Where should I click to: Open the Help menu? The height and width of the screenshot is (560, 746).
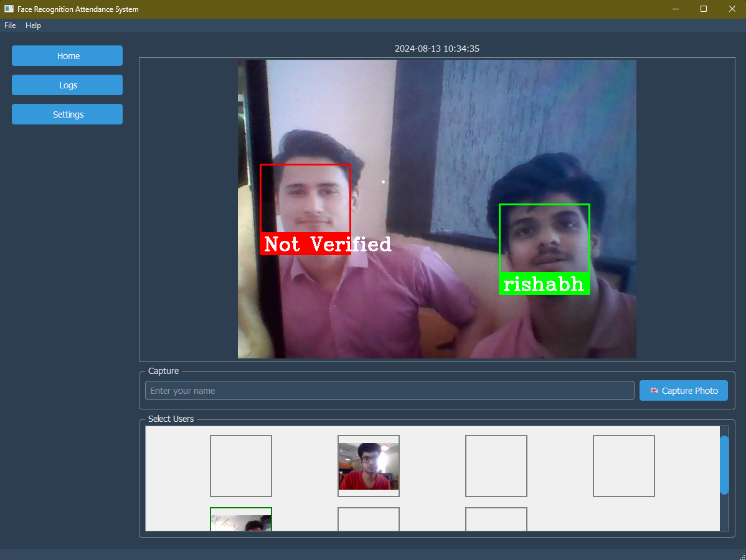[33, 26]
